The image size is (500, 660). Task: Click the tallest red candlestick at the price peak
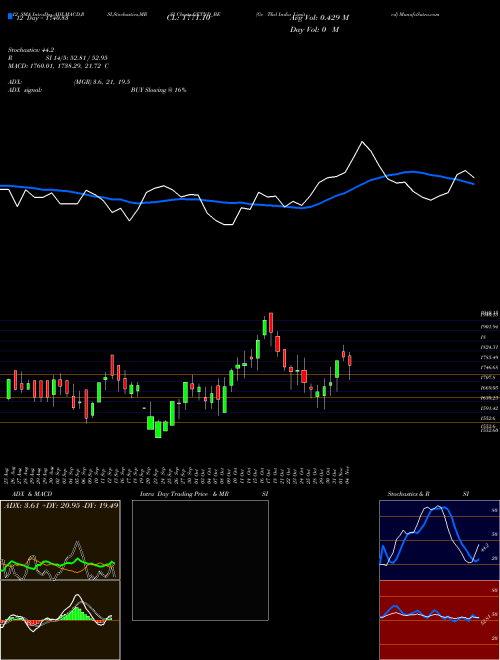pos(271,322)
